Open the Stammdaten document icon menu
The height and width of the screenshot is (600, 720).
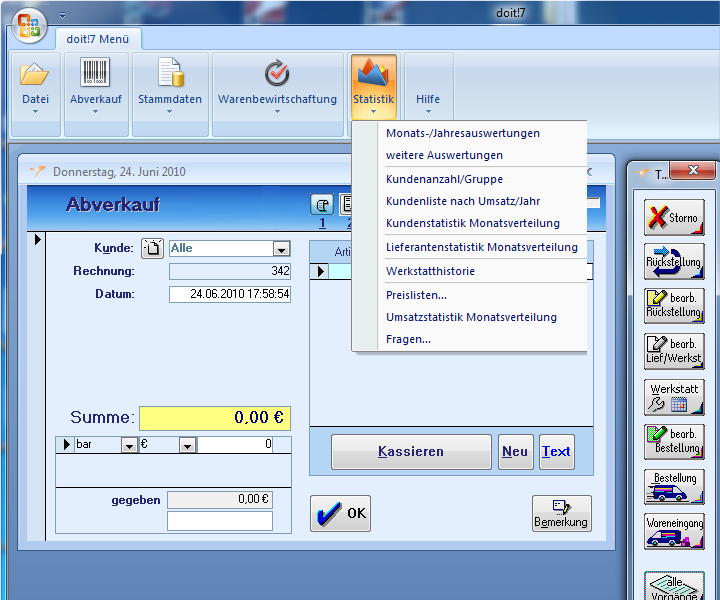[170, 87]
